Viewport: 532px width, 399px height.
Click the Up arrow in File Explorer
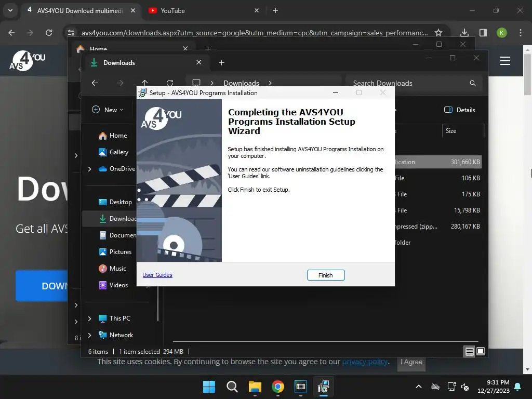tap(145, 83)
